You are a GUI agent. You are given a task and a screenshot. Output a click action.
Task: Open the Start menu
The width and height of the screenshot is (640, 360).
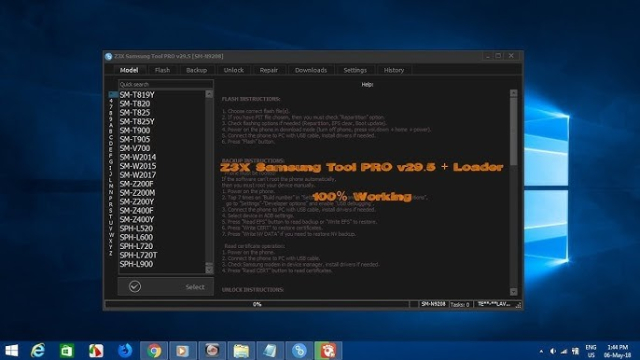click(11, 350)
